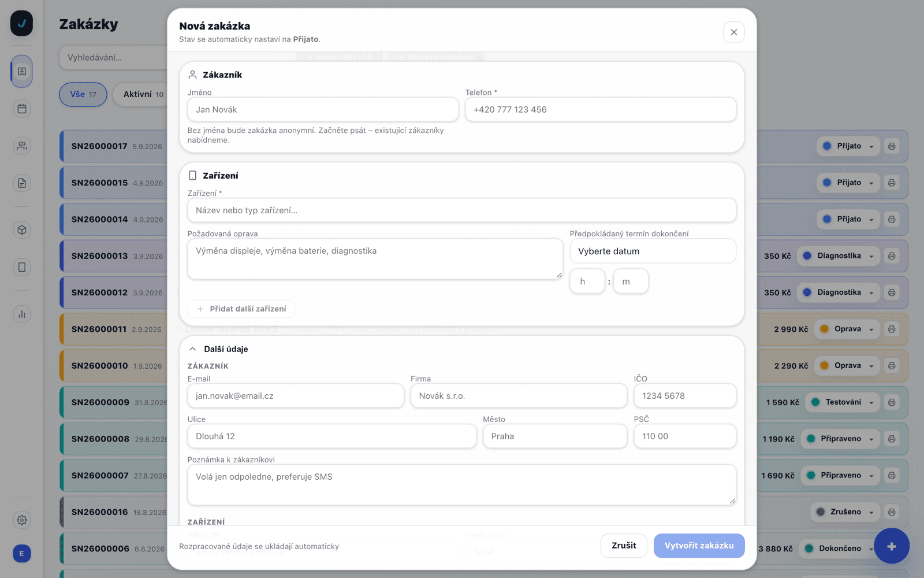Image resolution: width=924 pixels, height=578 pixels.
Task: Open the Vyberte datum date picker
Action: pos(653,251)
